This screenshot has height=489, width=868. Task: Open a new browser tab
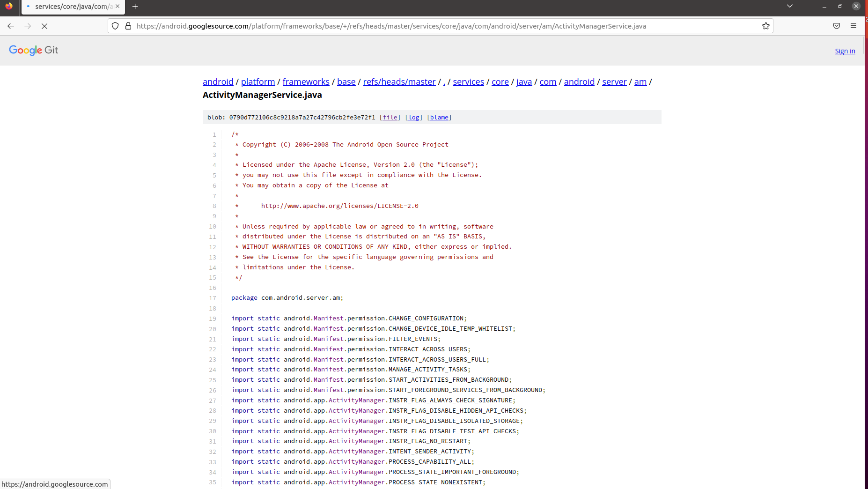tap(135, 7)
